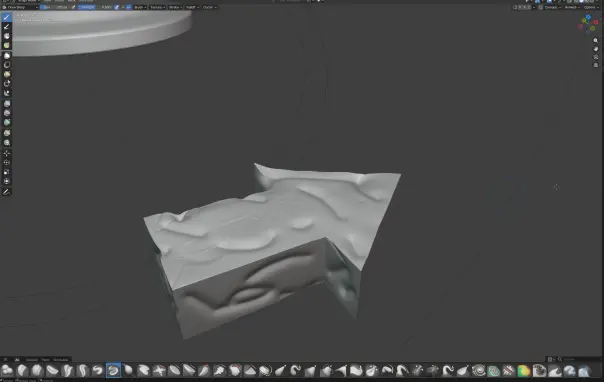Select the Transform tool in left toolbar
Image resolution: width=604 pixels, height=382 pixels.
coord(7,181)
